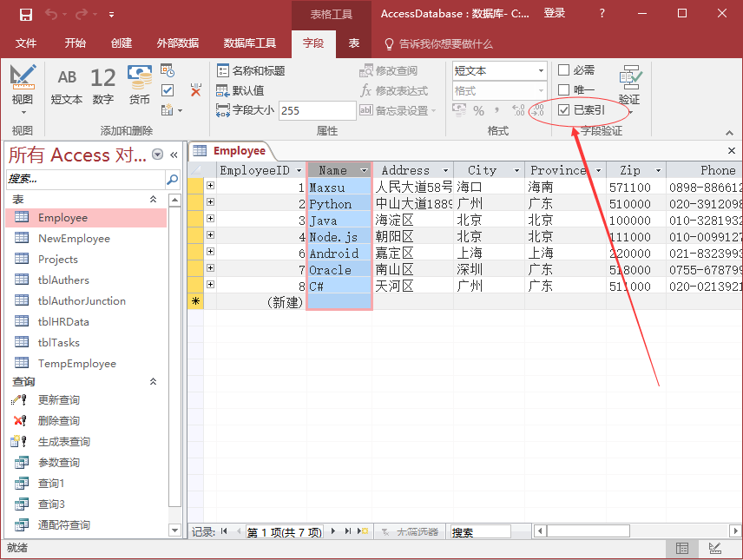This screenshot has height=560, width=743.
Task: Add a Number (数字) field
Action: 103,86
